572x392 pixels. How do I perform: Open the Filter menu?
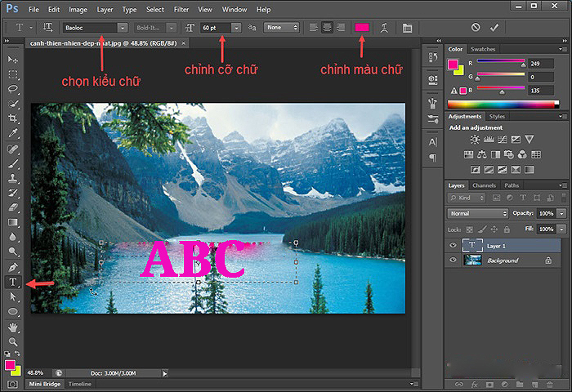(x=181, y=9)
